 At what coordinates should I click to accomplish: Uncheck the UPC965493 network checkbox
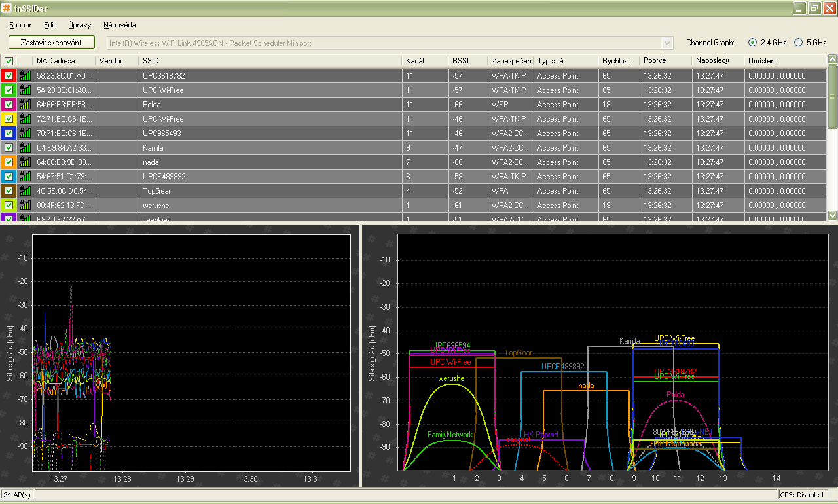[x=9, y=133]
